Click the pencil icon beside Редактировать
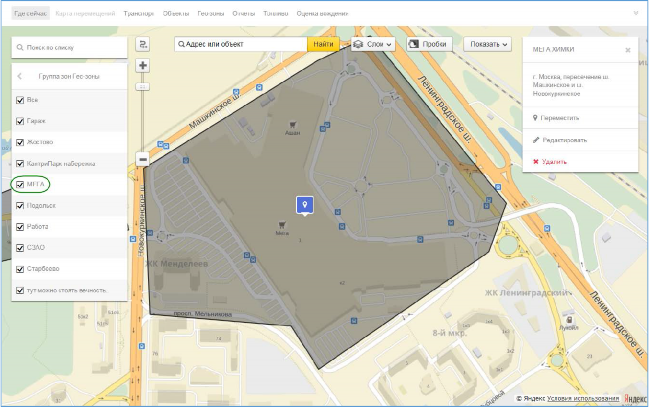 [536, 140]
